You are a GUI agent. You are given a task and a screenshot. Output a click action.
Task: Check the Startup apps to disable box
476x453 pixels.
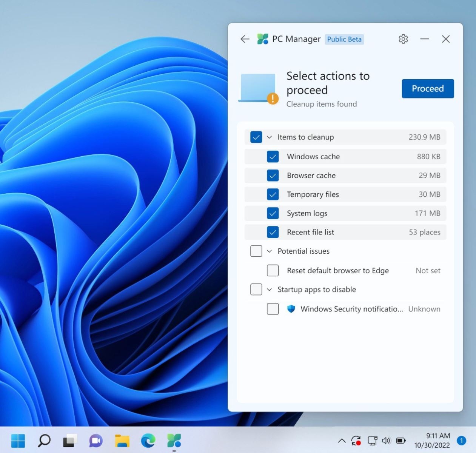(256, 289)
